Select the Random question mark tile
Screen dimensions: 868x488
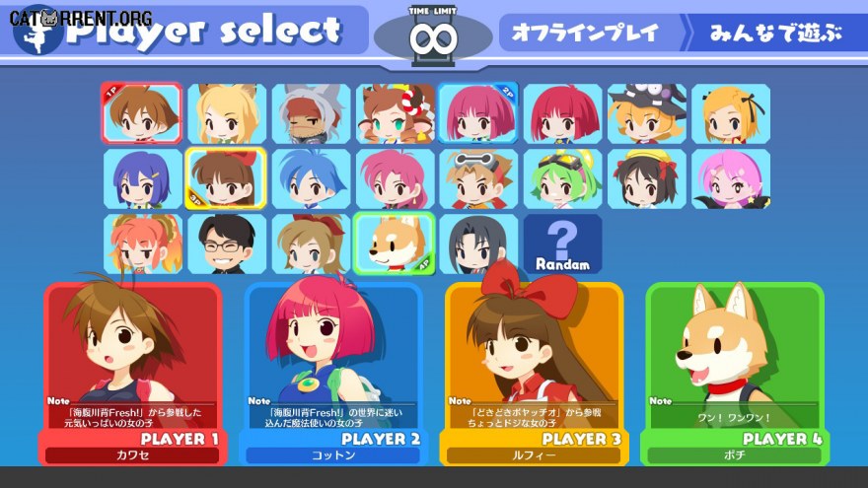[x=562, y=244]
